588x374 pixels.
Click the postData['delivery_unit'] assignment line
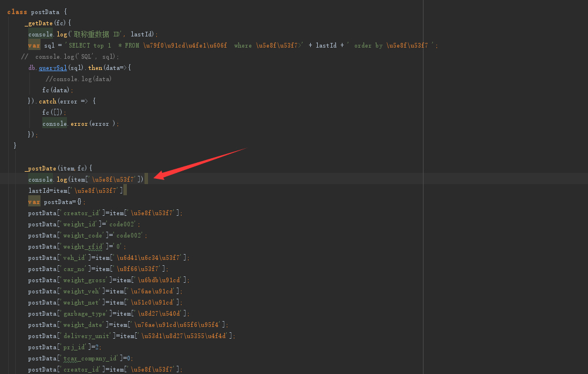click(132, 336)
